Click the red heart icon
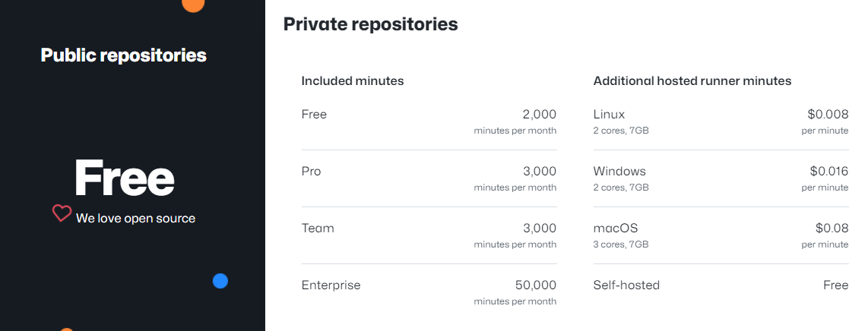Screen dimensions: 868x331 coord(62,214)
